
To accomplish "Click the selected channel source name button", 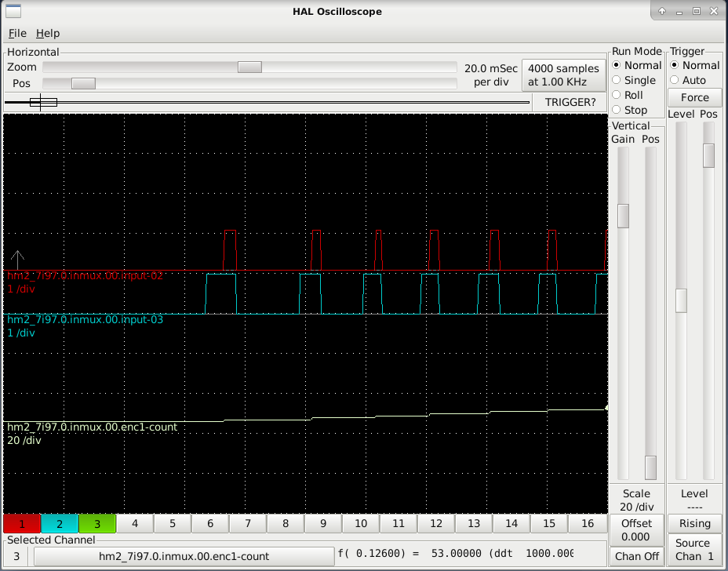I will pyautogui.click(x=184, y=556).
